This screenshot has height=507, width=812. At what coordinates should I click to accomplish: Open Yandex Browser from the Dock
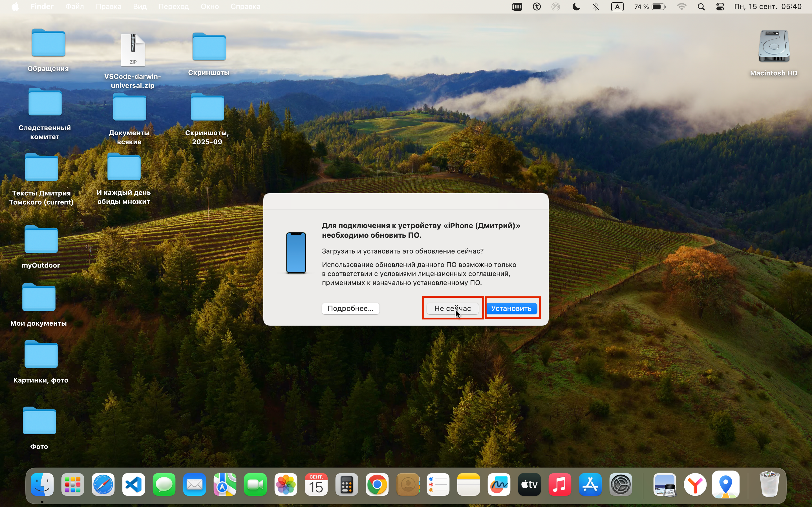[695, 484]
